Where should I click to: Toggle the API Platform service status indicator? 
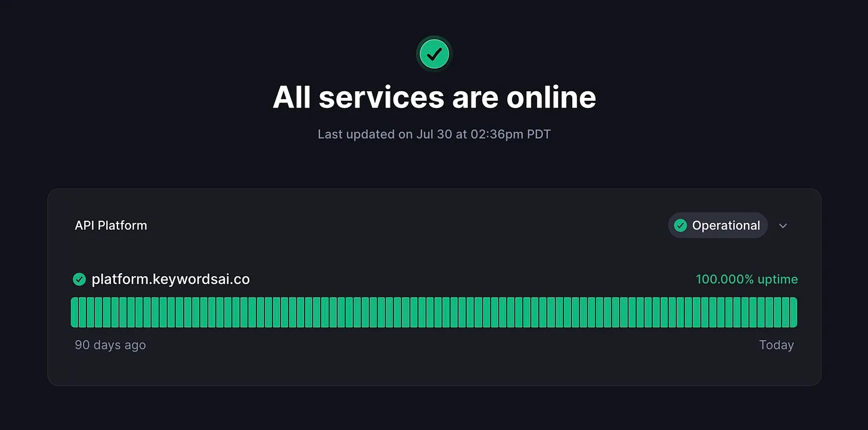point(718,225)
